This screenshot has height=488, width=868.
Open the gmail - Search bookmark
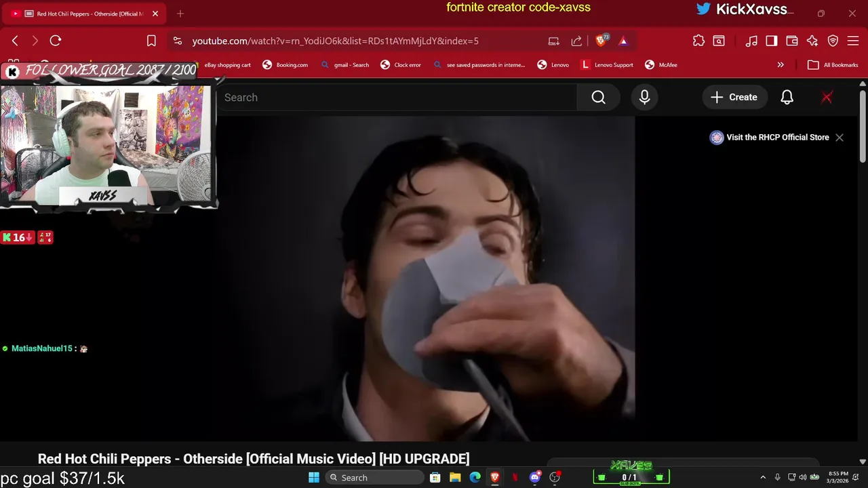point(345,65)
